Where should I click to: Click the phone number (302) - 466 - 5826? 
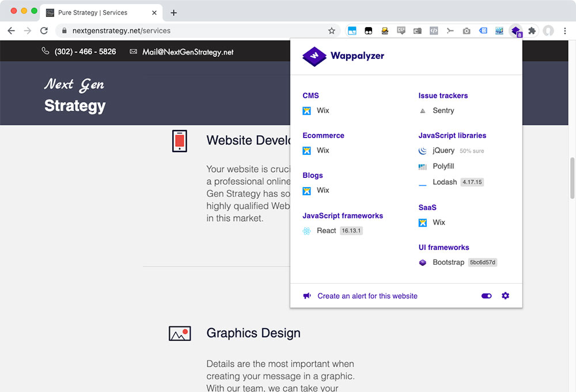point(85,52)
